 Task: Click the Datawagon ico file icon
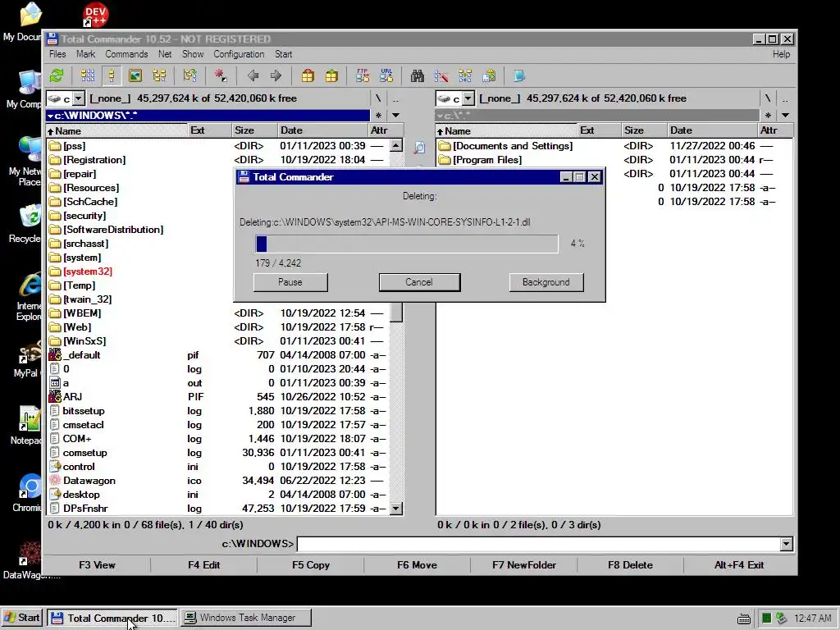(55, 481)
